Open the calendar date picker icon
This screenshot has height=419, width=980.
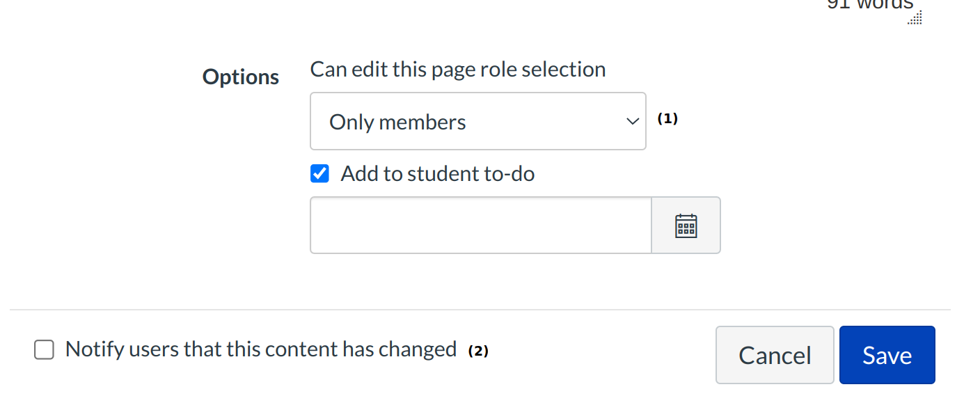tap(686, 226)
